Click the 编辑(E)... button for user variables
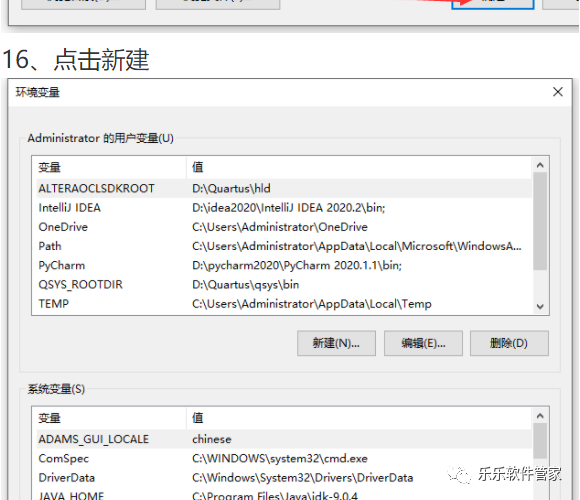 423,343
